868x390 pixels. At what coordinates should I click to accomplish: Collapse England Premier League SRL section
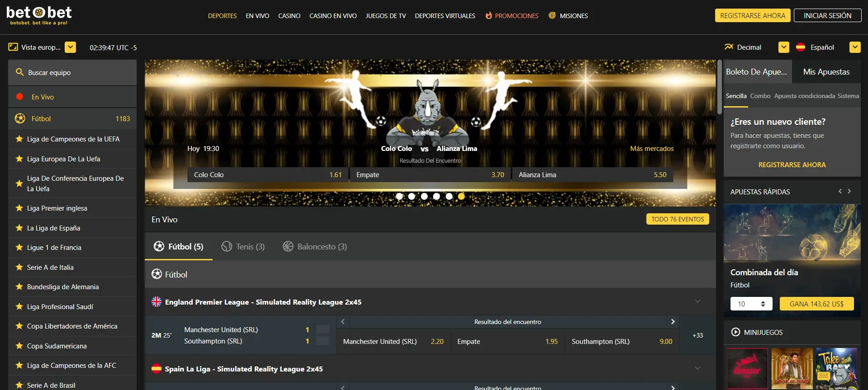[697, 301]
